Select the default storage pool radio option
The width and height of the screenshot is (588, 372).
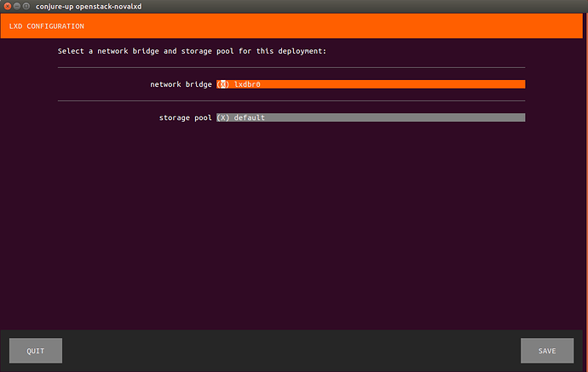(x=371, y=117)
